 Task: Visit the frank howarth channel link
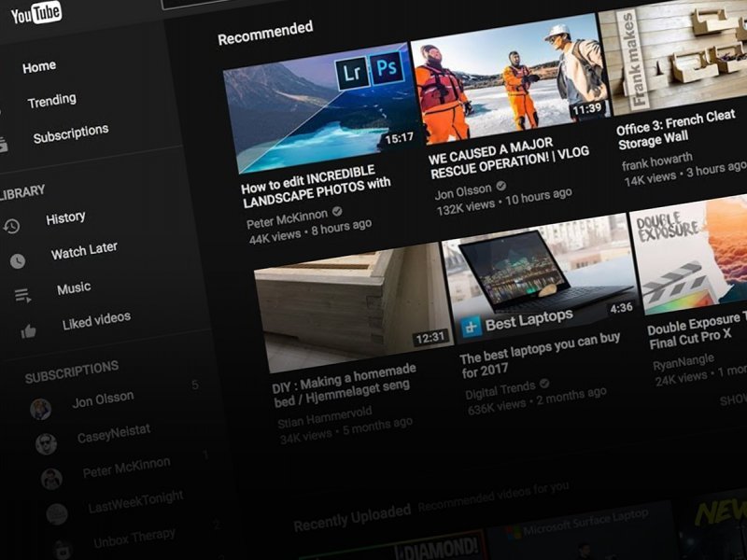tap(657, 161)
